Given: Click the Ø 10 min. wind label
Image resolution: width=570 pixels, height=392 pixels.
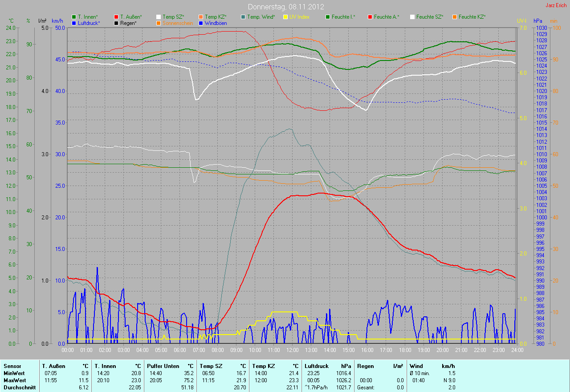Looking at the screenshot, I should pyautogui.click(x=419, y=373).
